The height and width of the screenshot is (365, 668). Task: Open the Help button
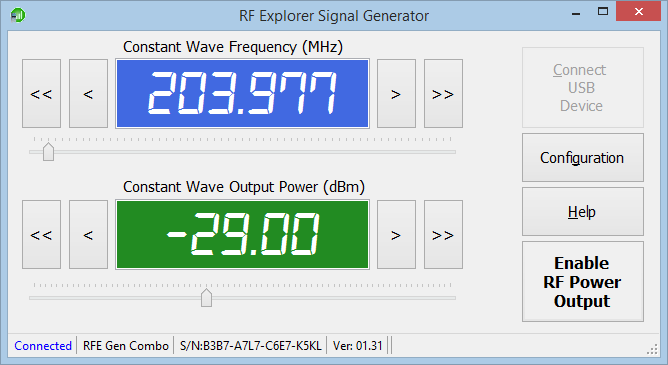582,212
